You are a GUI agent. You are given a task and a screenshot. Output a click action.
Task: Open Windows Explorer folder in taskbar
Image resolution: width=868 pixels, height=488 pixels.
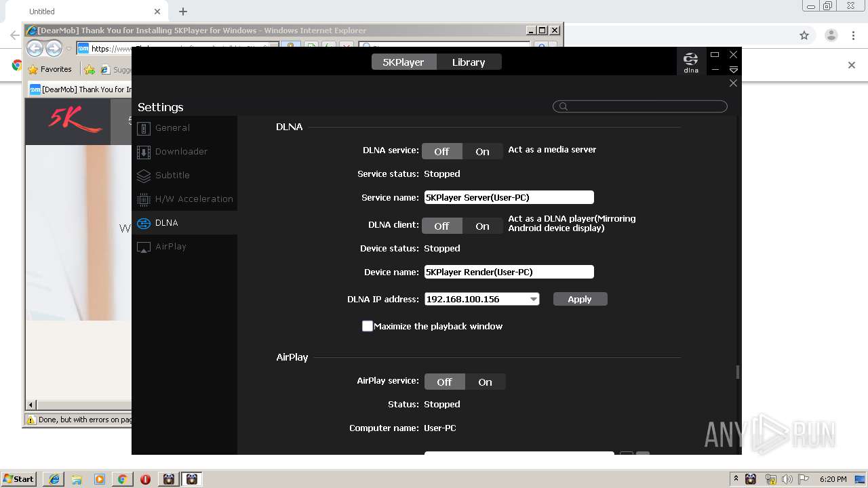click(77, 479)
